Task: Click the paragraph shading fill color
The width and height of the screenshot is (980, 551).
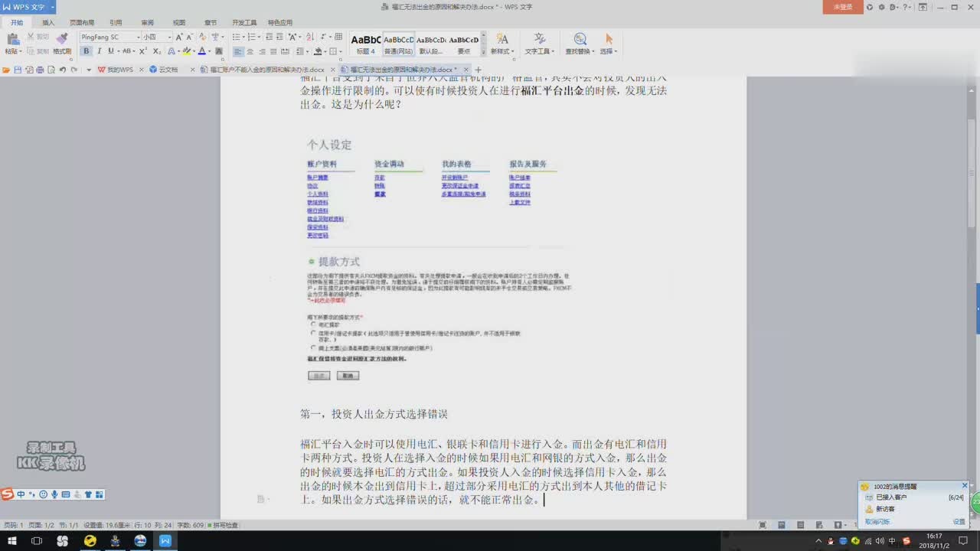Action: tap(318, 51)
